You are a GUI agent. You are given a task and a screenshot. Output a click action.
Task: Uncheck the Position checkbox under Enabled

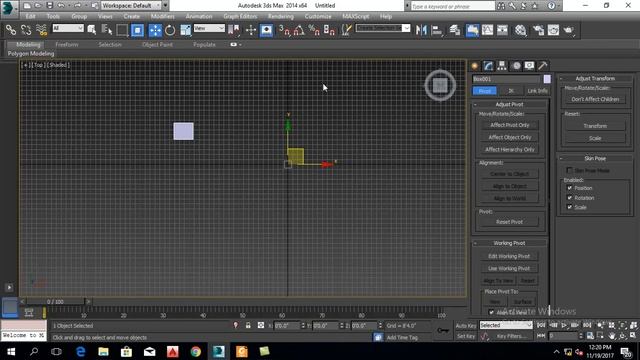click(569, 188)
